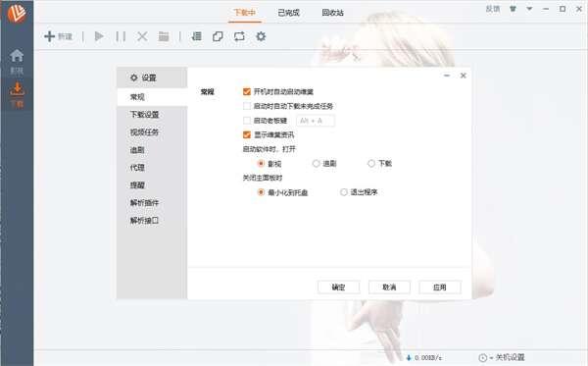588x366 pixels.
Task: Uncheck the 显示资讯 news checkbox
Action: (x=247, y=134)
